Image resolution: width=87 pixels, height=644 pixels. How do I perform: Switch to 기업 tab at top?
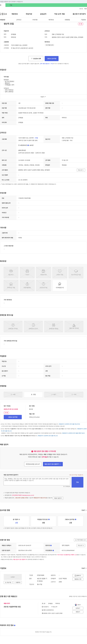11,5
